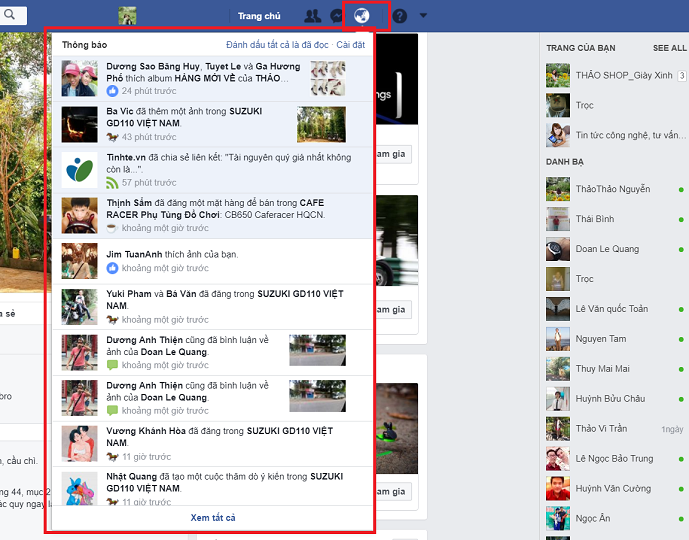
Task: Open chat with Lê Văn quốc Toản
Action: (x=616, y=309)
